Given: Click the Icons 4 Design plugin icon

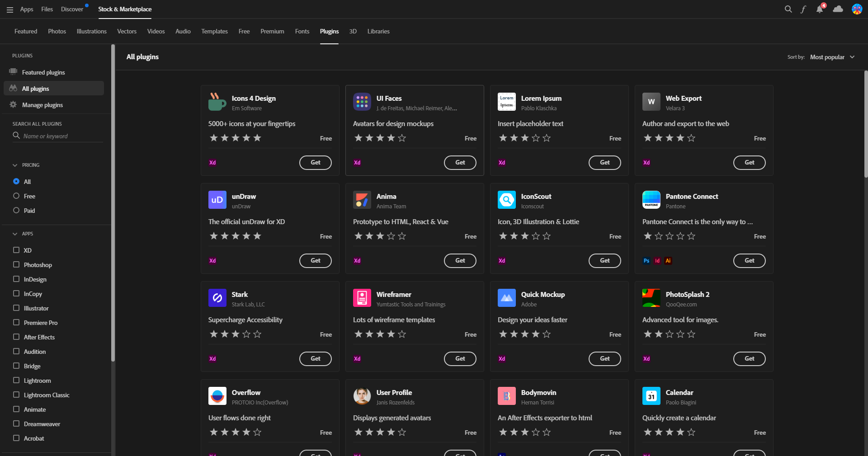Looking at the screenshot, I should point(217,102).
